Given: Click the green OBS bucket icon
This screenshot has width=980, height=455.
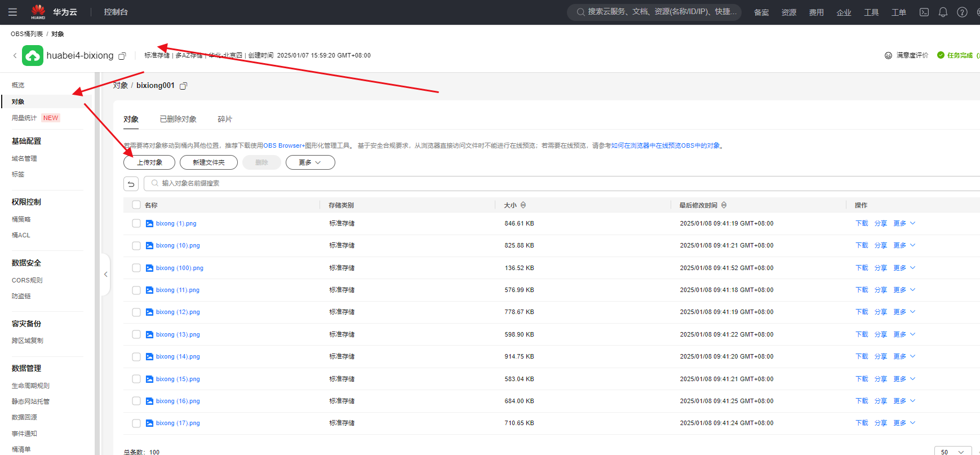Looking at the screenshot, I should pyautogui.click(x=33, y=55).
